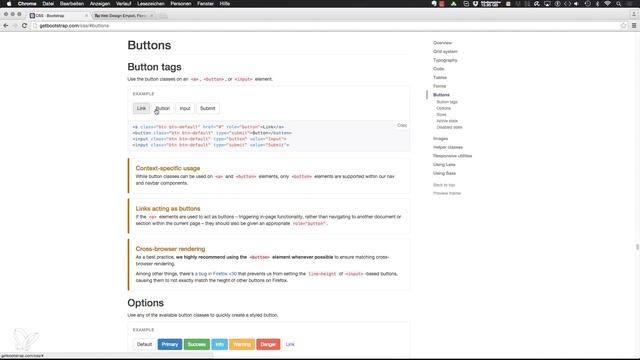Click the getbootstrap.com address bar
This screenshot has width=640, height=360.
point(327,25)
